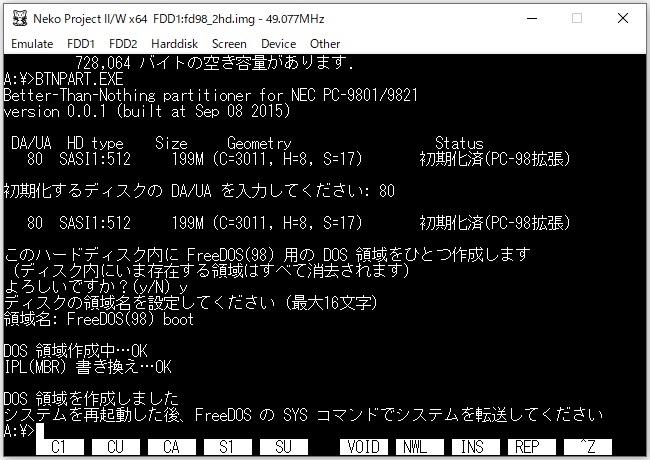
Task: Click the 'Size' column header
Action: (171, 143)
